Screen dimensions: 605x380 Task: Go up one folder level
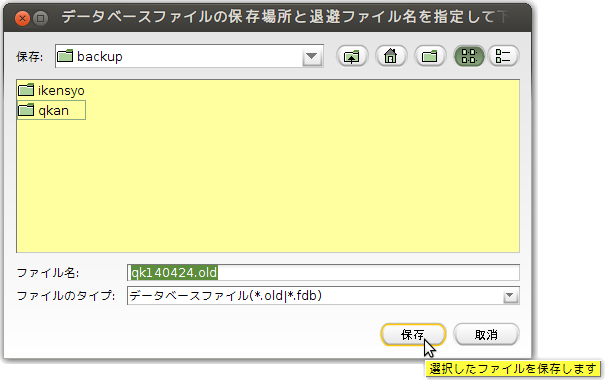click(x=352, y=56)
